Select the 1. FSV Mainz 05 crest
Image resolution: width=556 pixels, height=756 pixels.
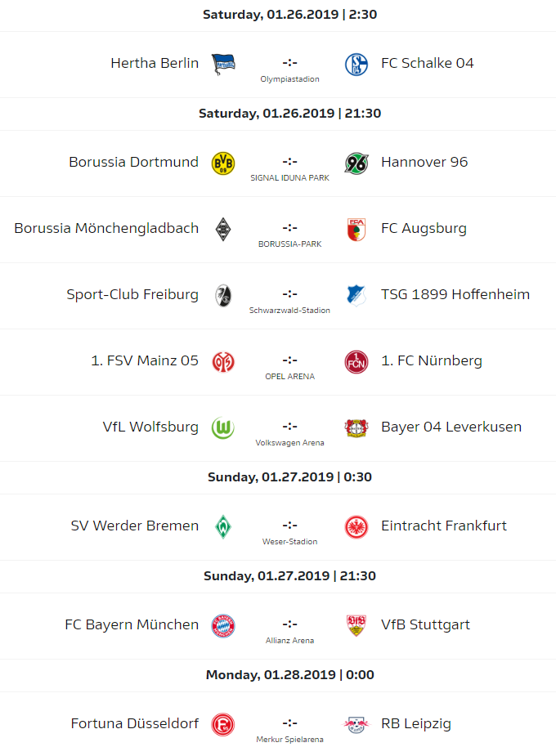[223, 361]
